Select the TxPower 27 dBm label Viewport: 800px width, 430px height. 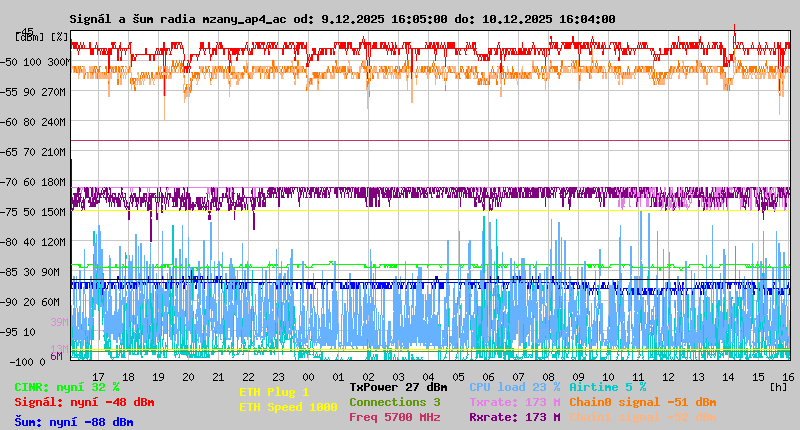[x=398, y=386]
